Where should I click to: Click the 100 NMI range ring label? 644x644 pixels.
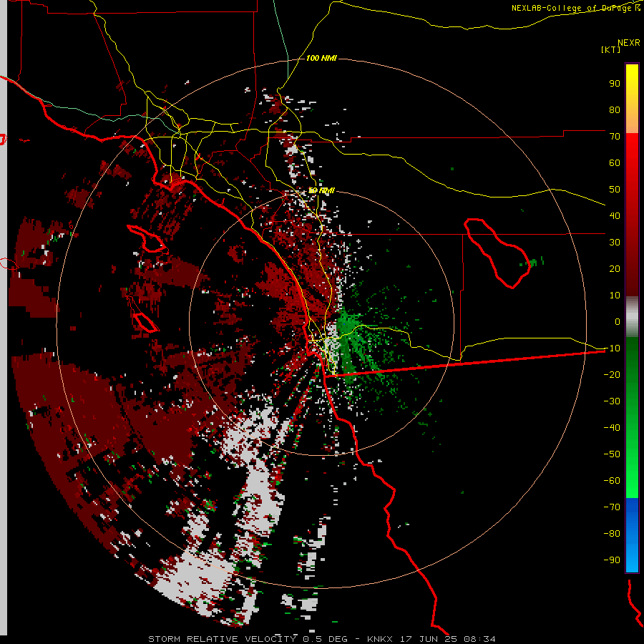[321, 58]
